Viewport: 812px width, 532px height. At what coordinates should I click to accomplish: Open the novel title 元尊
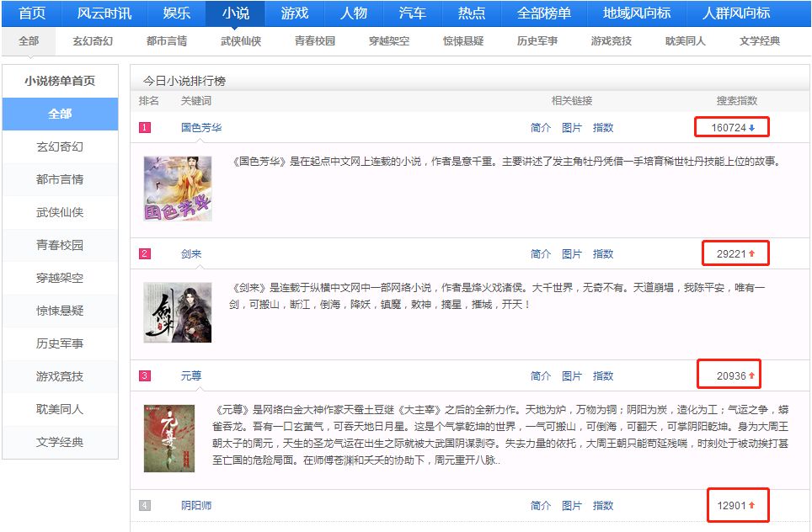tap(190, 375)
